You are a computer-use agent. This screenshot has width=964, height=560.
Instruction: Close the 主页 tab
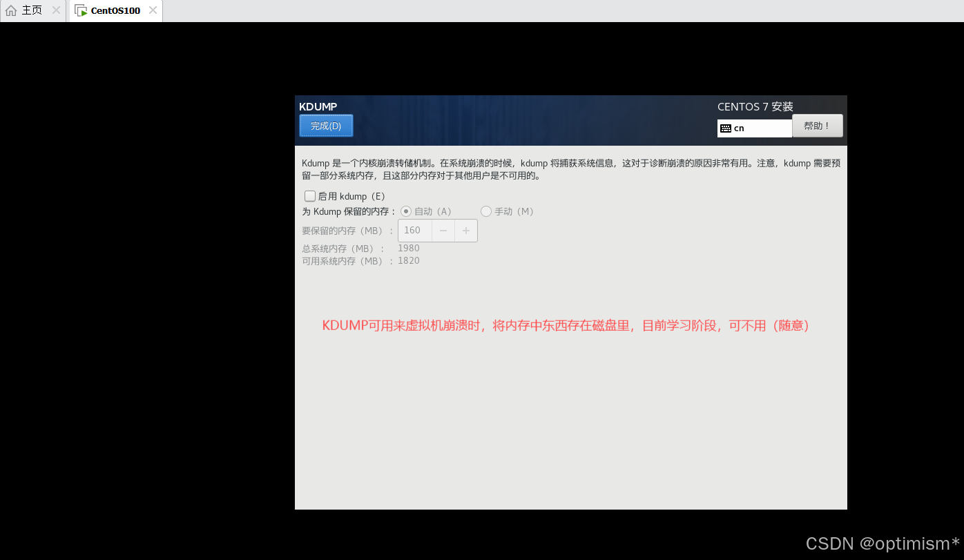[56, 10]
